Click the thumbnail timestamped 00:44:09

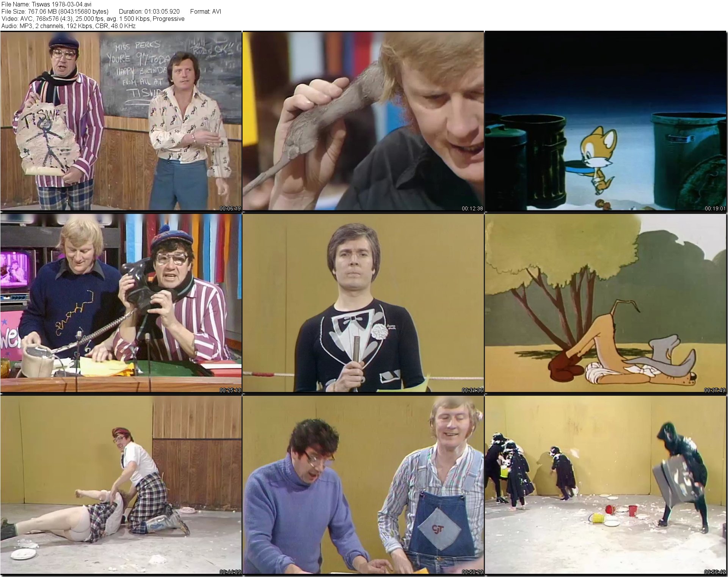point(121,485)
